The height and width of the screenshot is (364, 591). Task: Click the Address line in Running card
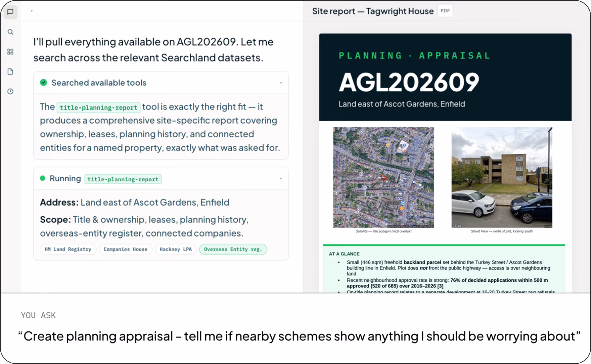135,202
